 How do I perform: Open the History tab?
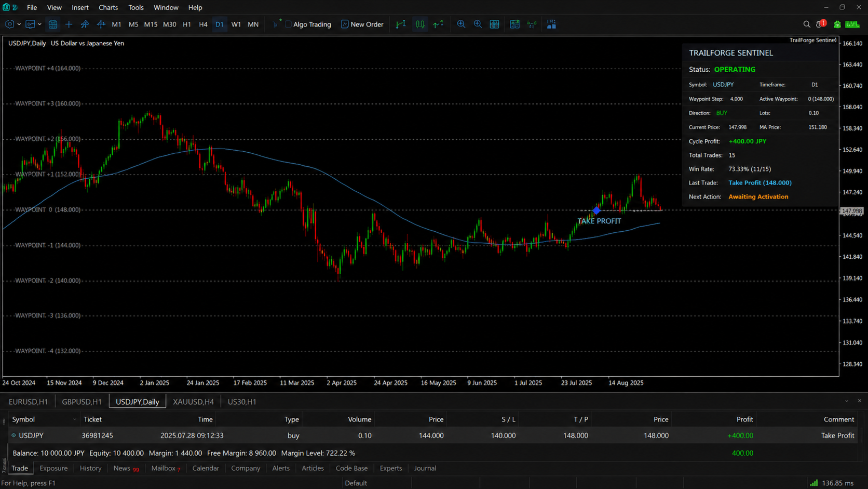click(x=90, y=468)
